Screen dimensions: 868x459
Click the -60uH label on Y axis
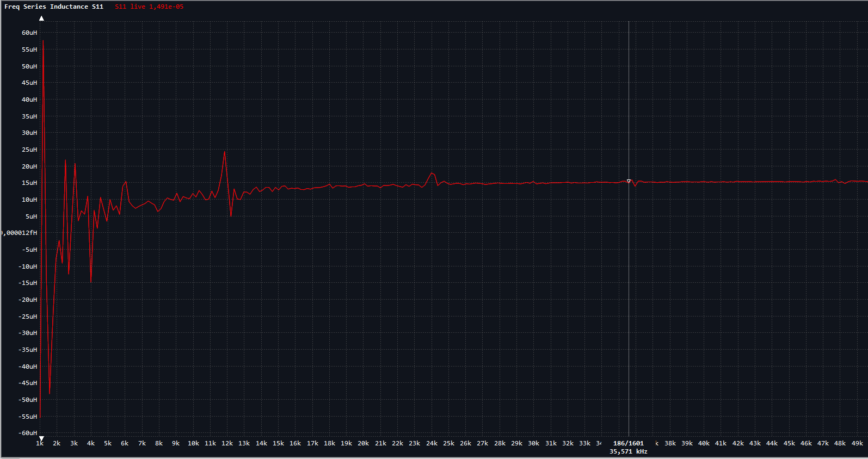click(x=28, y=433)
